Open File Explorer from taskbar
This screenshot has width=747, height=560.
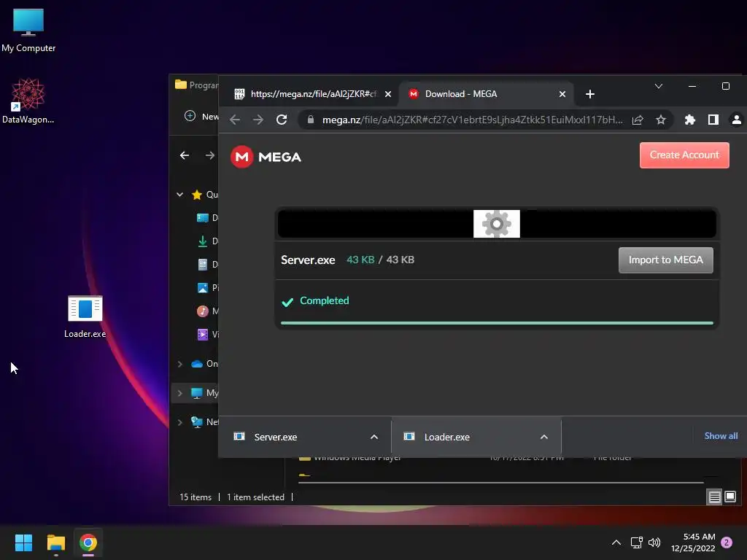pyautogui.click(x=55, y=542)
